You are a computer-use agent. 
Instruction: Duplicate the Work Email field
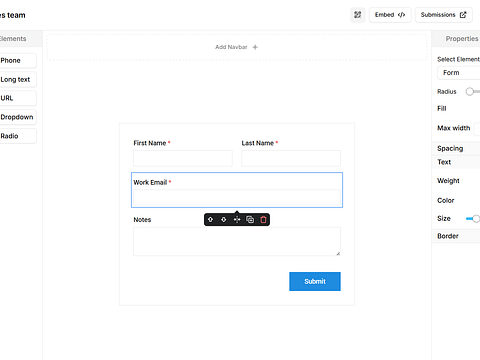tap(250, 220)
